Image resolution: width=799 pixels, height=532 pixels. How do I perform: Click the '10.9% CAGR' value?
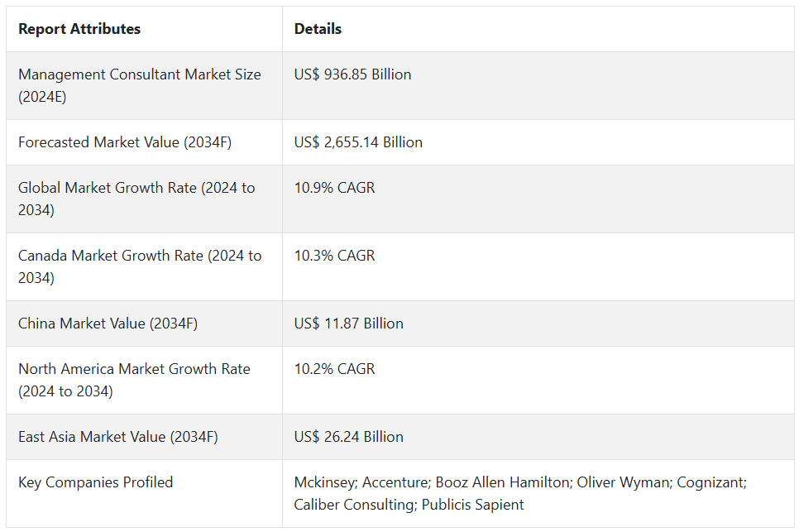[334, 188]
